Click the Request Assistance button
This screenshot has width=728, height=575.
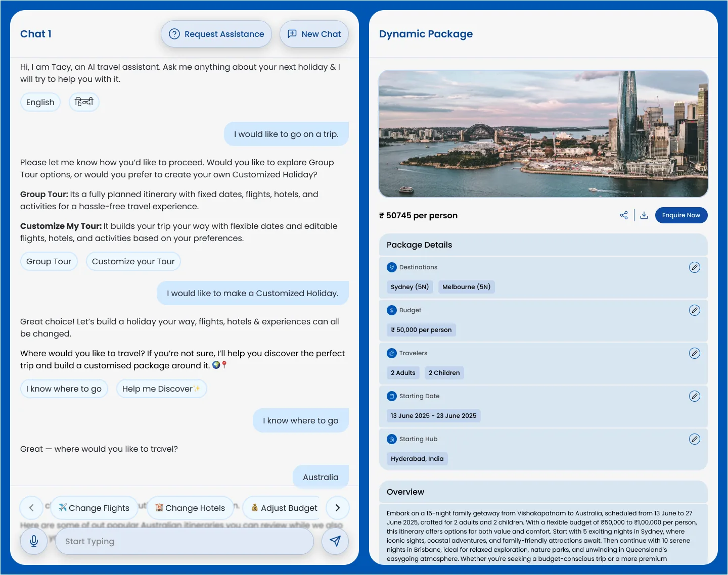[x=216, y=34]
